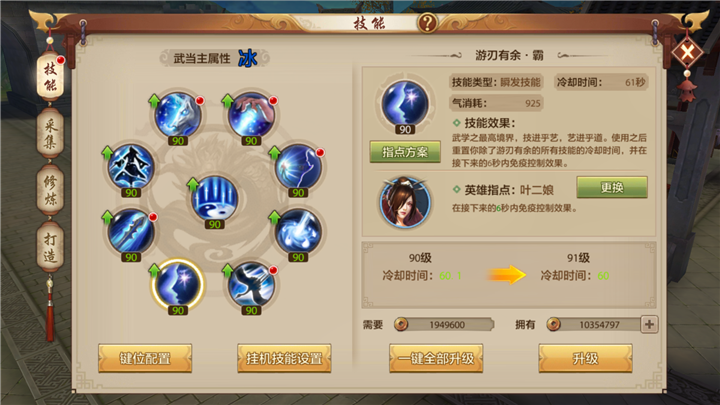
Task: Click the 叶二娘 hero portrait
Action: coord(405,202)
